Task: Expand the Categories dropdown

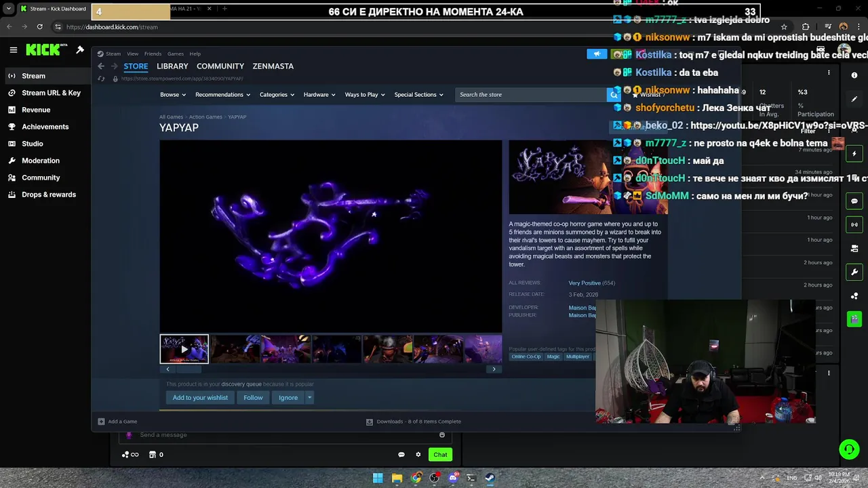Action: coord(277,95)
